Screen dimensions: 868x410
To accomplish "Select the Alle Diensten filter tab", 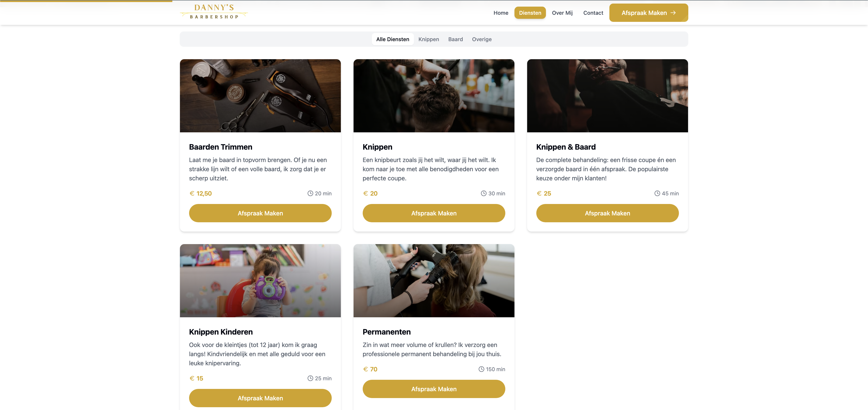I will [393, 39].
